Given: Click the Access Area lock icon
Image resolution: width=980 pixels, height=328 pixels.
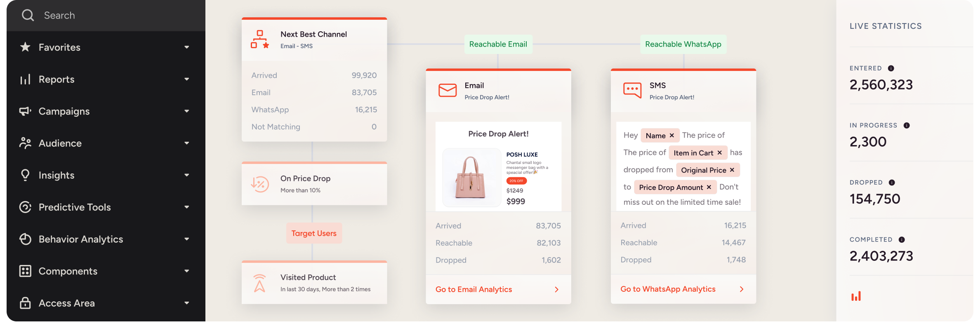Looking at the screenshot, I should (25, 303).
